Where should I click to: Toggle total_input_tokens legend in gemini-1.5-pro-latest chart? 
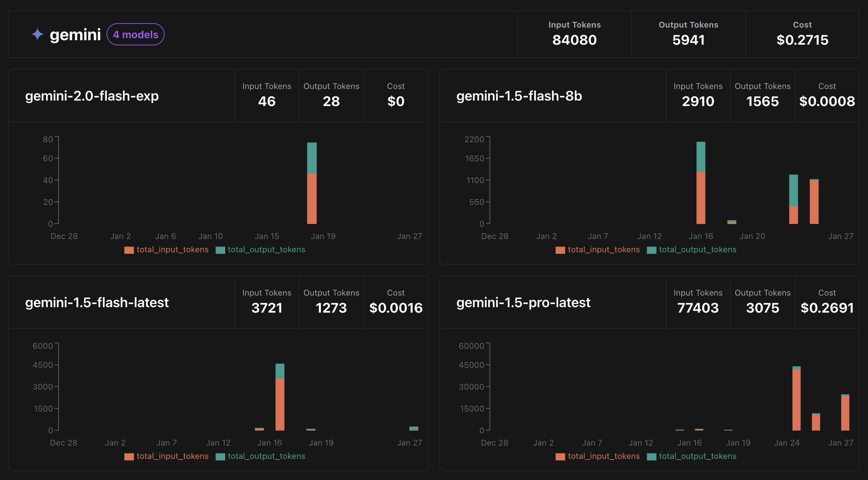pos(598,456)
